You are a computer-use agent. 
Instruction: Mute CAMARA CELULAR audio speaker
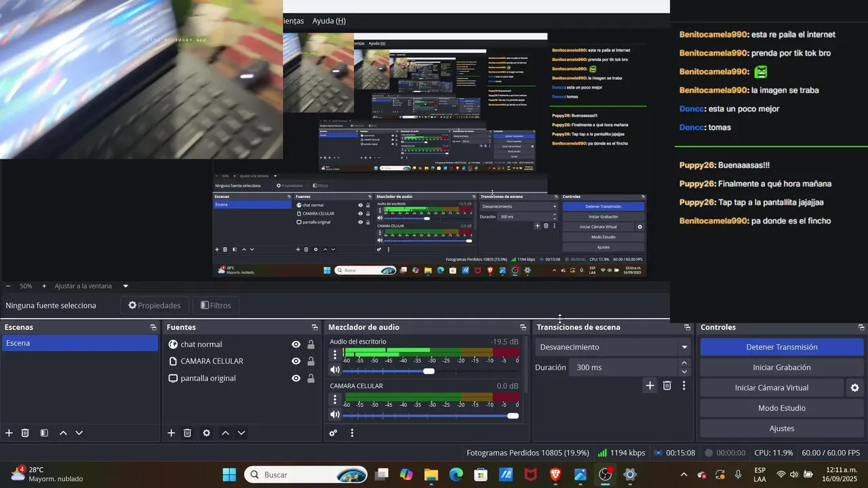[334, 415]
